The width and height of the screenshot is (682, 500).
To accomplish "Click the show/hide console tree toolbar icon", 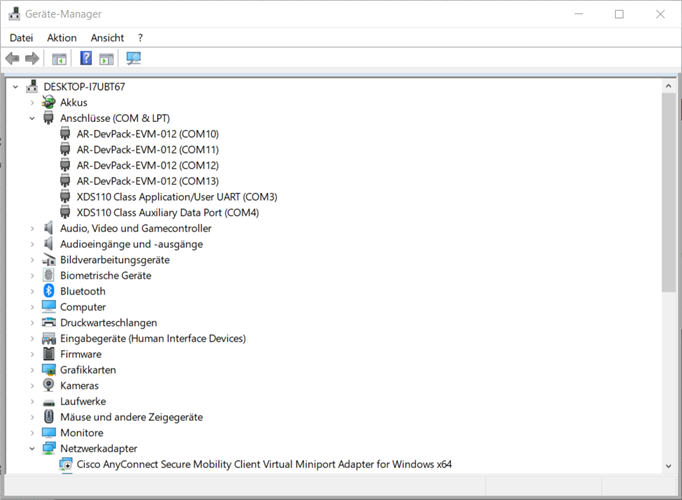I will coord(59,58).
